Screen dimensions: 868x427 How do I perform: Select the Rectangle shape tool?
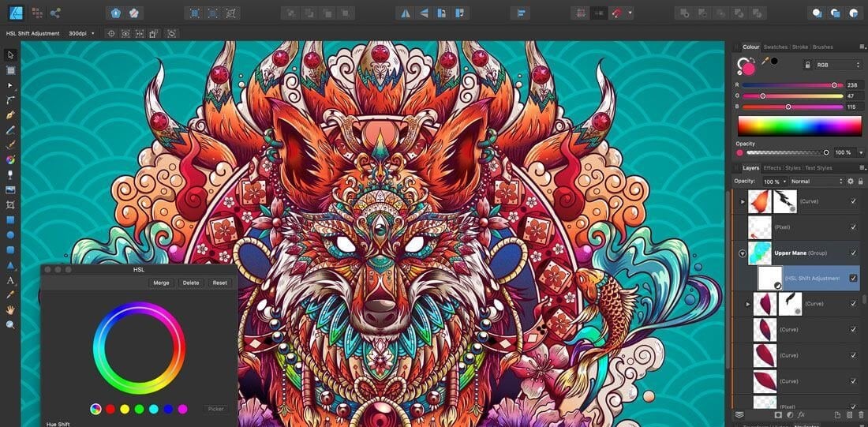point(10,220)
